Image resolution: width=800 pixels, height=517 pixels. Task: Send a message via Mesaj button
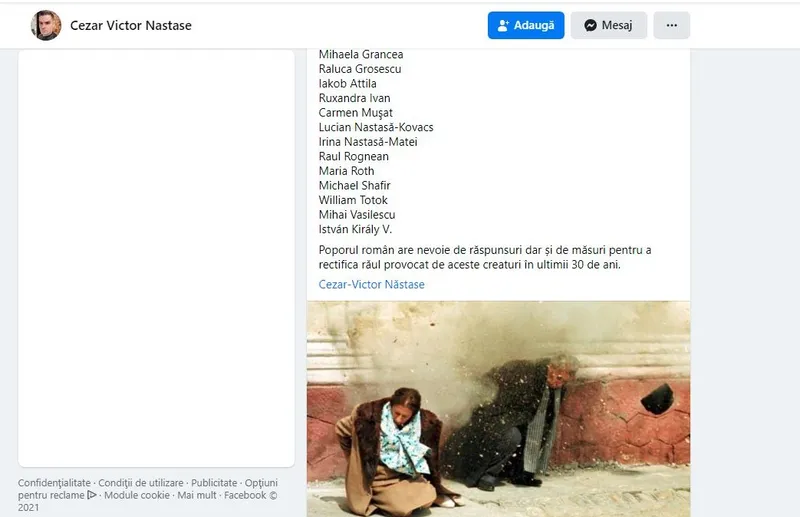[609, 26]
